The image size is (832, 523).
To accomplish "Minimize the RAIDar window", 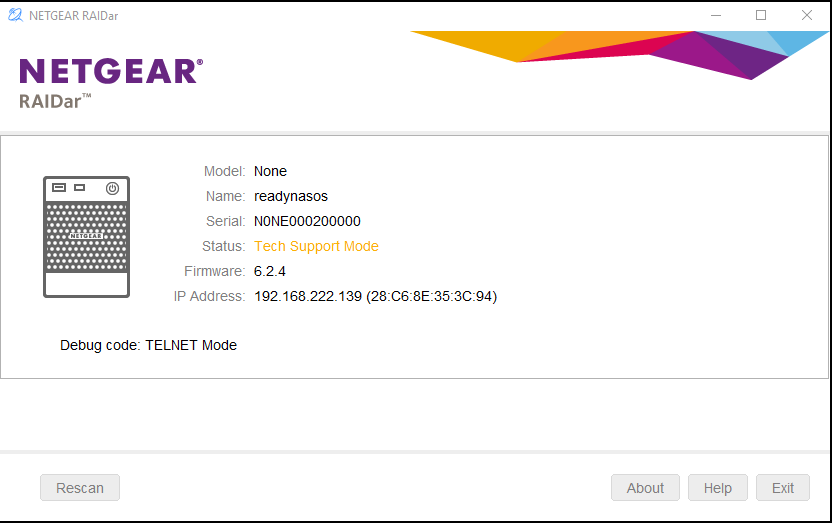I will pos(716,15).
